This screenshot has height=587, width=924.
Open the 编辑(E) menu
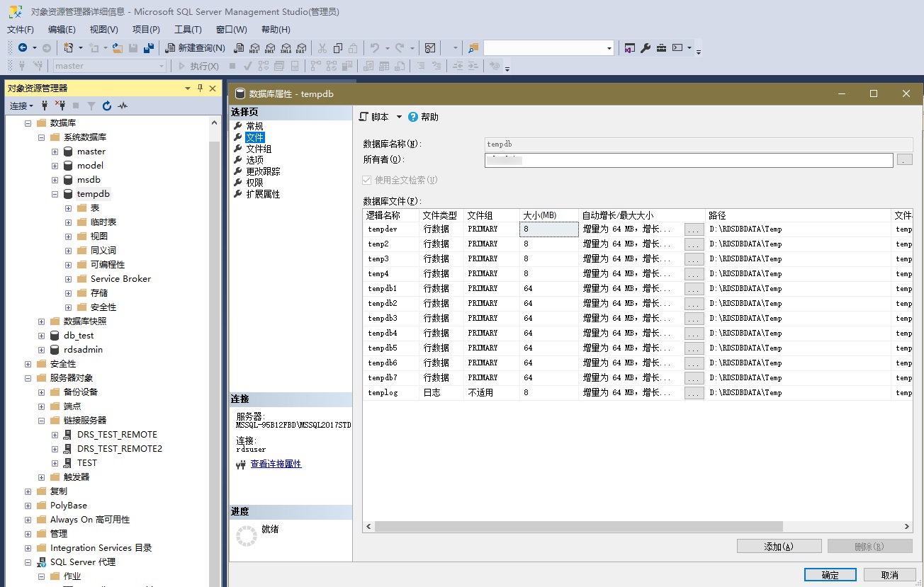(62, 30)
